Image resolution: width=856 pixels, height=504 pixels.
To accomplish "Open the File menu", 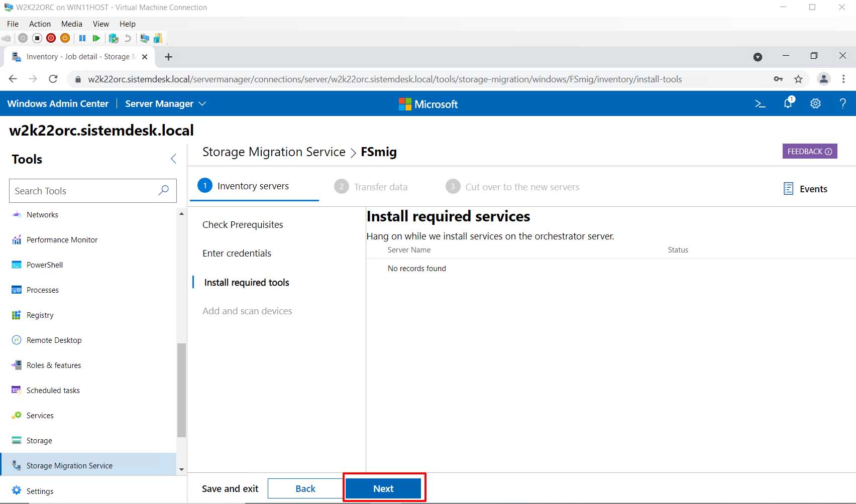I will click(x=13, y=24).
